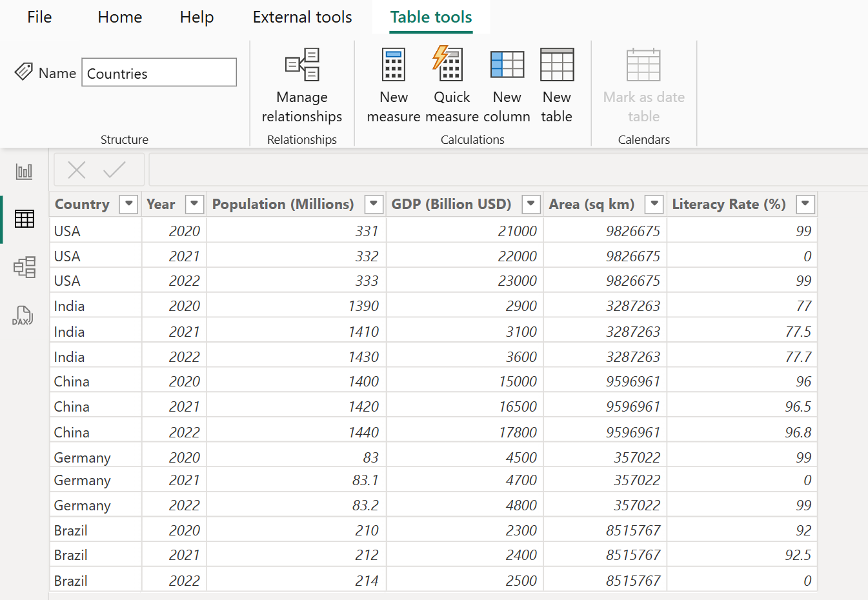868x600 pixels.
Task: Open Model view from the sidebar
Action: (24, 267)
